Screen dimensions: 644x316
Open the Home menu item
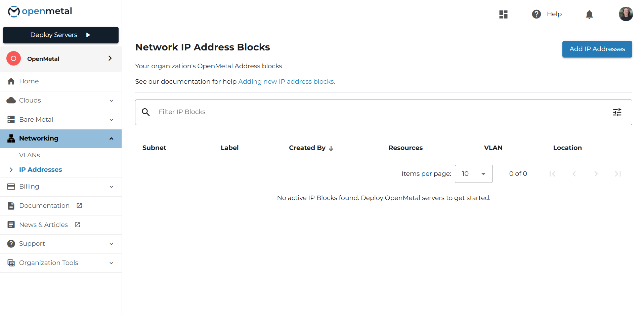61,81
